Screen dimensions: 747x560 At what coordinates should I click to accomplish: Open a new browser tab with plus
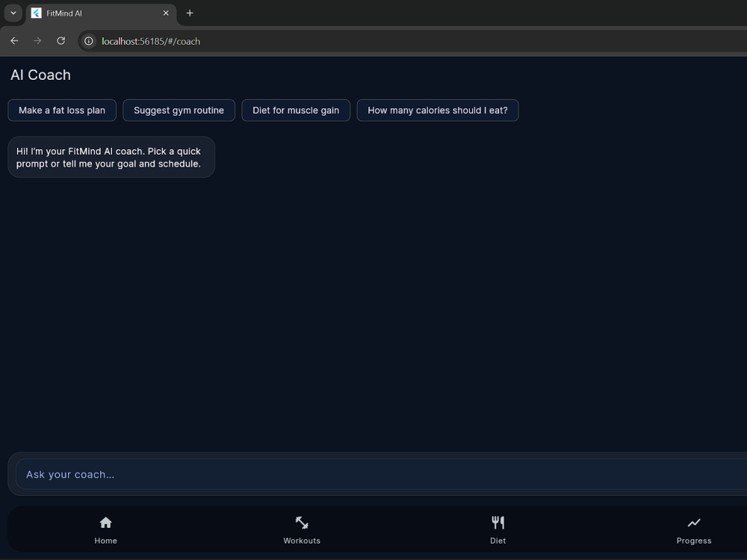tap(190, 13)
